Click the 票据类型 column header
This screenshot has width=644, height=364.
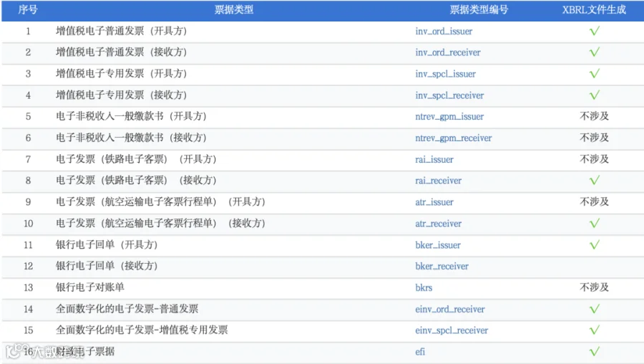(x=234, y=10)
